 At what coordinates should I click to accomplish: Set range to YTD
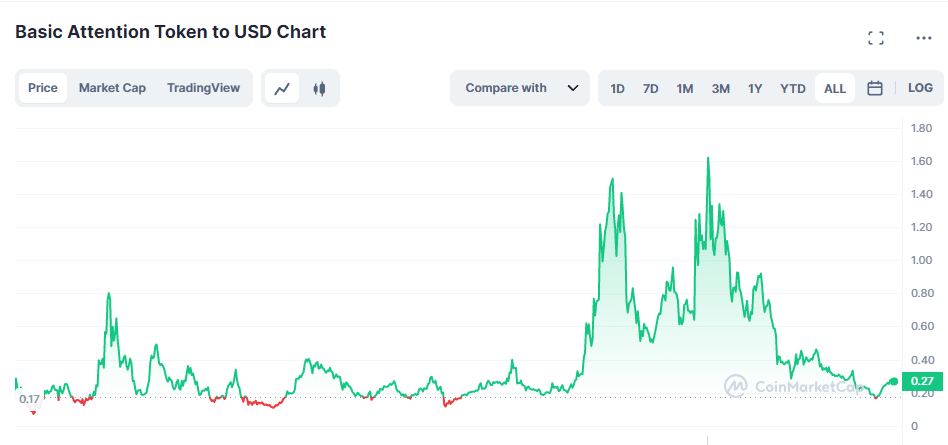click(793, 89)
